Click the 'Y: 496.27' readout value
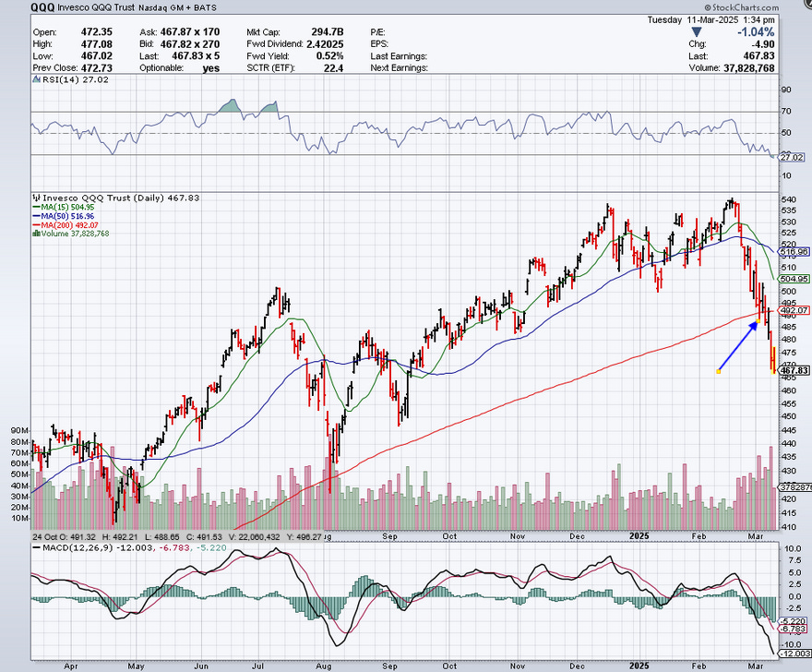This screenshot has width=812, height=672. (304, 537)
